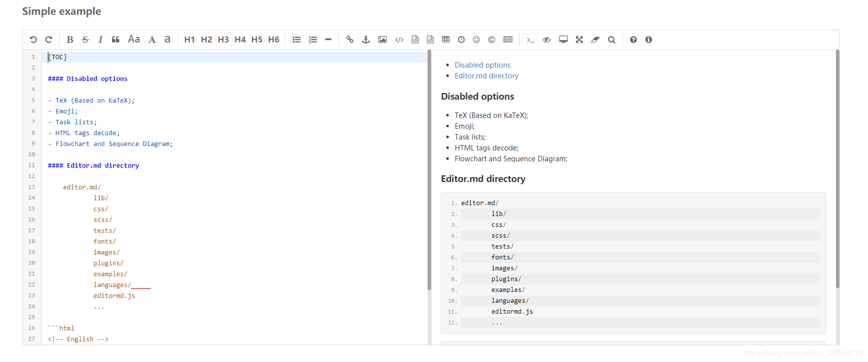Convert selection to lowercase
Viewport: 868px width, 362px height.
(x=167, y=39)
